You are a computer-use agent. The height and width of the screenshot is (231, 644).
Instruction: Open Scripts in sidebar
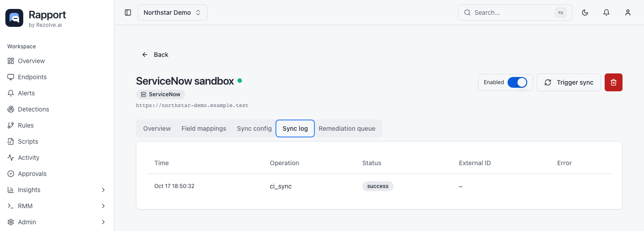pyautogui.click(x=57, y=141)
